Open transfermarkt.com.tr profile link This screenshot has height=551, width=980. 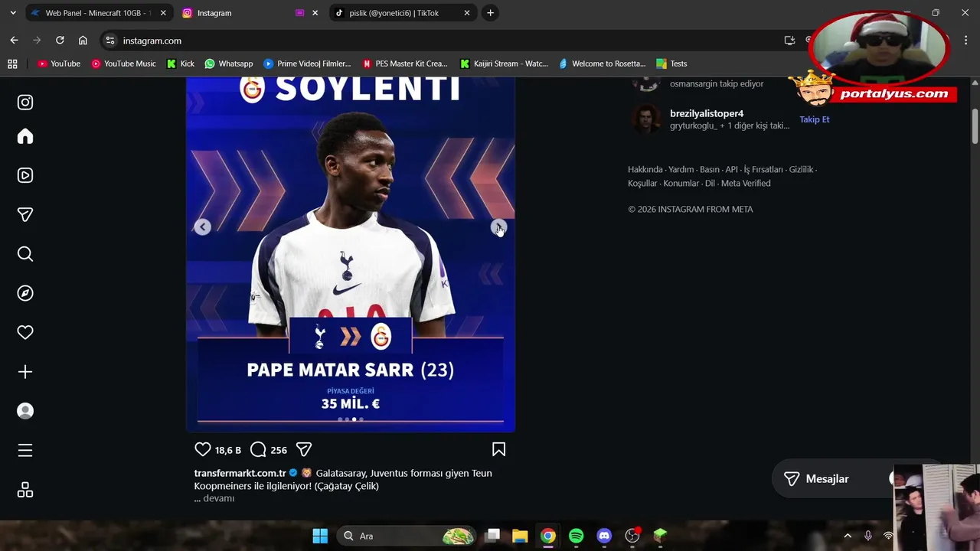click(x=240, y=473)
